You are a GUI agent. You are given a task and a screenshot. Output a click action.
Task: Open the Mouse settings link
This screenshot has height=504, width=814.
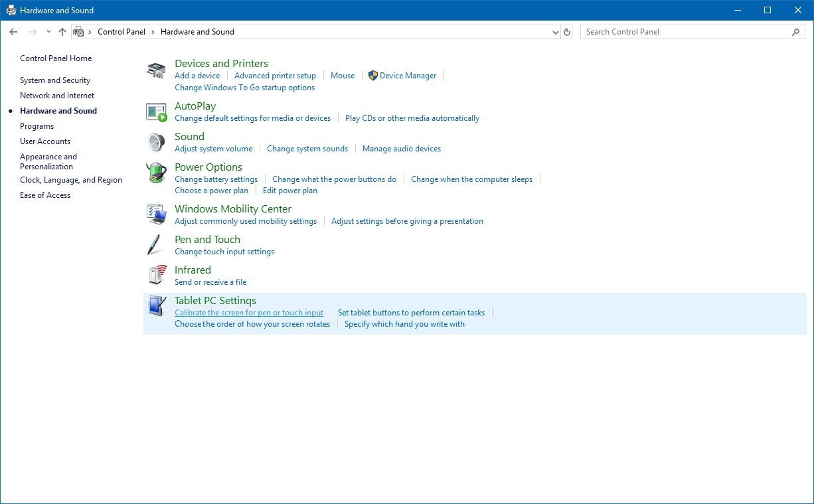click(x=343, y=76)
